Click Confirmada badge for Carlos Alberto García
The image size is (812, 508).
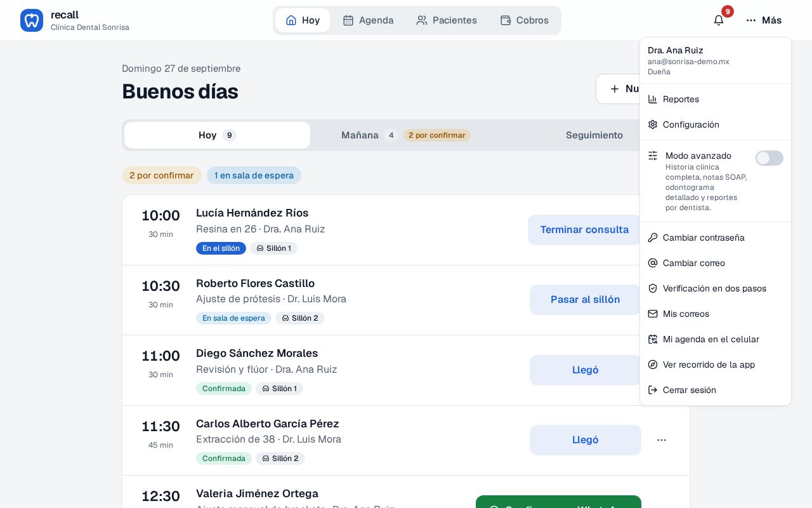click(224, 458)
